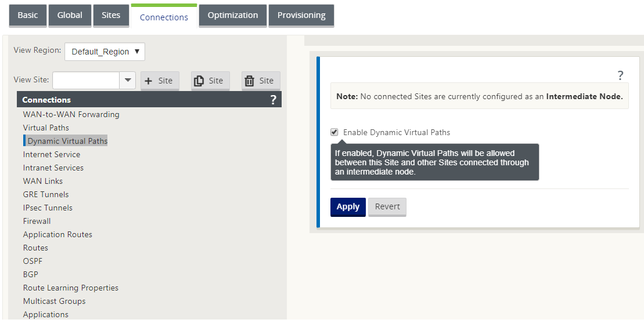Uncheck Enable Dynamic Virtual Paths checkbox
The width and height of the screenshot is (644, 323).
coord(334,132)
